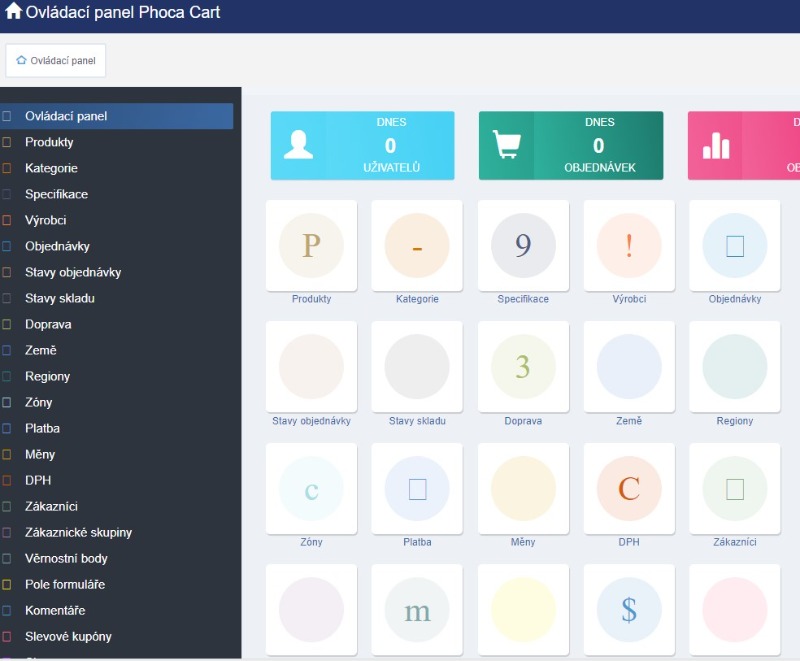The image size is (800, 661).
Task: Open the Doprava dashboard tile icon
Action: click(523, 367)
